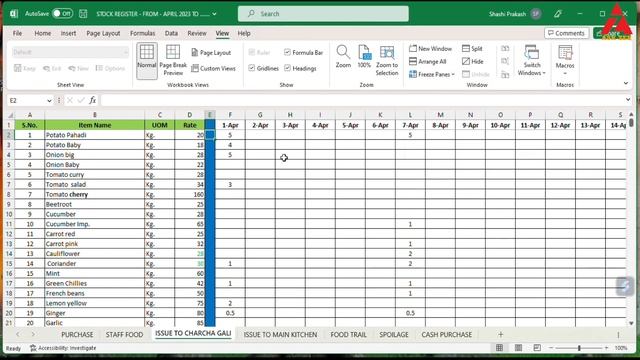This screenshot has width=640, height=360.
Task: Add a new sheet with plus
Action: click(500, 334)
